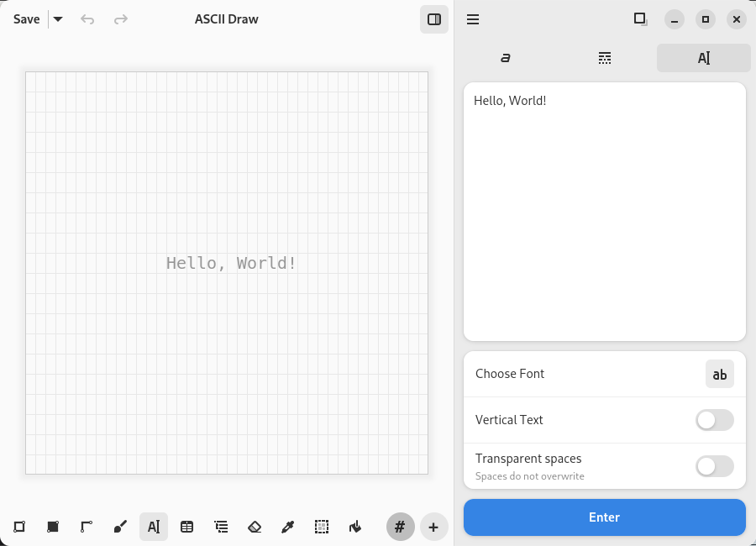Viewport: 756px width, 546px height.
Task: Select the Table tool
Action: click(x=187, y=527)
